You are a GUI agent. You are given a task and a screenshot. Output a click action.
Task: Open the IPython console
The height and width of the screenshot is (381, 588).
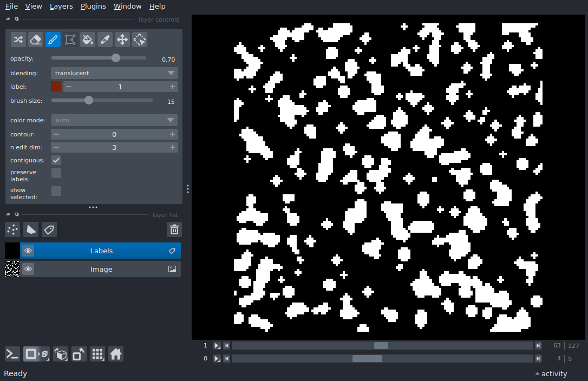point(12,354)
